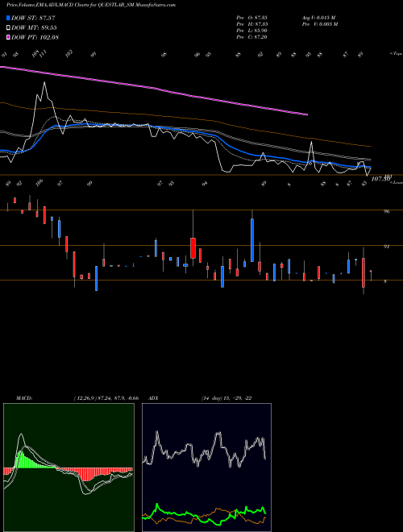The image size is (403, 532).
Task: Click the tall blue candle reaching 96
Action: pos(252,240)
